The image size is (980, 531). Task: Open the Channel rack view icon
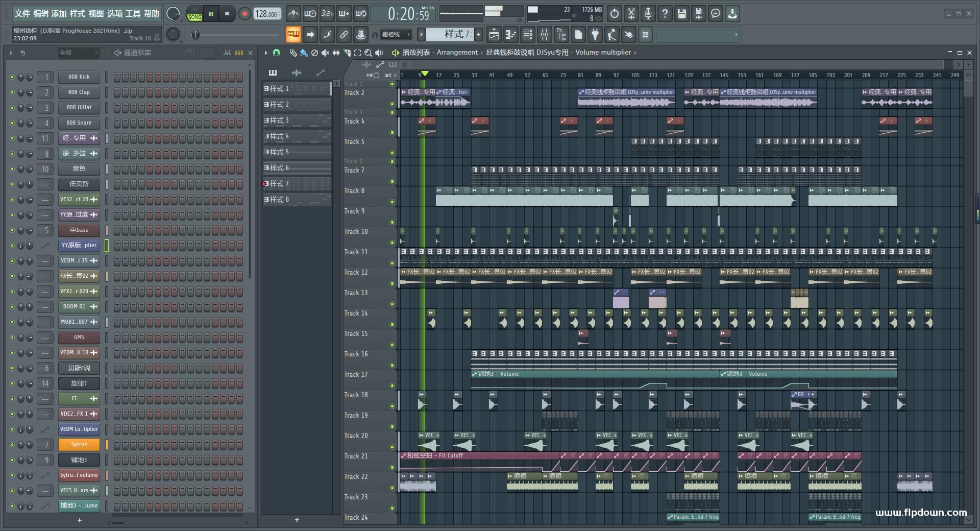point(528,35)
